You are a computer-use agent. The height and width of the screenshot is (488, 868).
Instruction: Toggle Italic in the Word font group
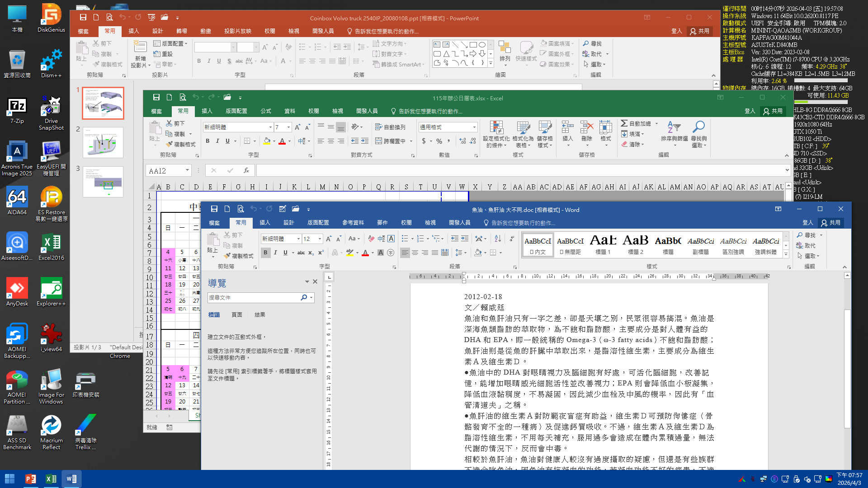(275, 253)
